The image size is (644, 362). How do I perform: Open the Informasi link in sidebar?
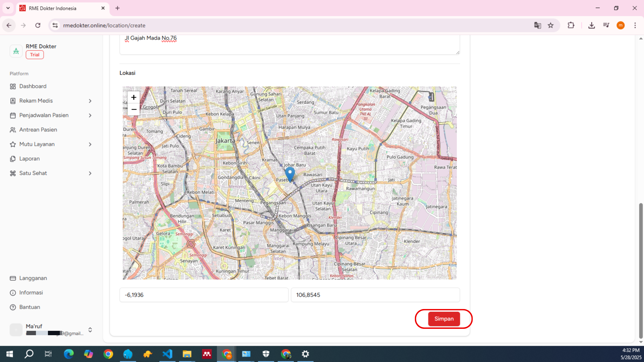click(31, 293)
